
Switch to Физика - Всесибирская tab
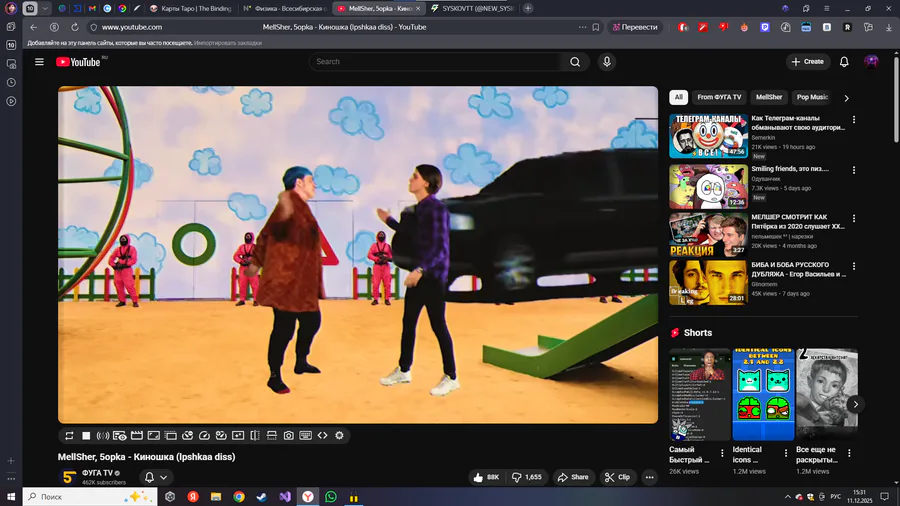pyautogui.click(x=285, y=9)
